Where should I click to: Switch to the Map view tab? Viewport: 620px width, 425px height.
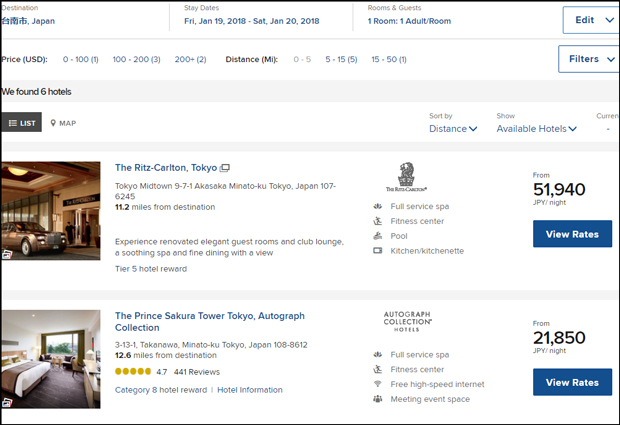(63, 123)
